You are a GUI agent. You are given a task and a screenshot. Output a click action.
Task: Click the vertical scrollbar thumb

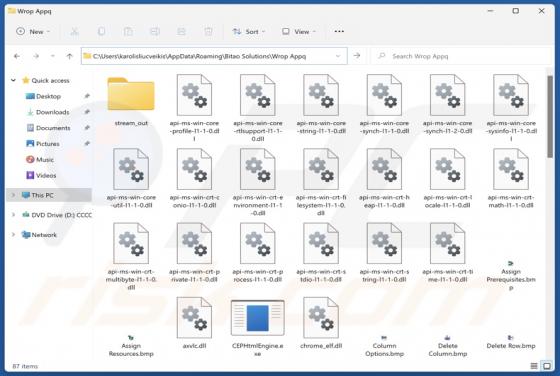[x=550, y=116]
